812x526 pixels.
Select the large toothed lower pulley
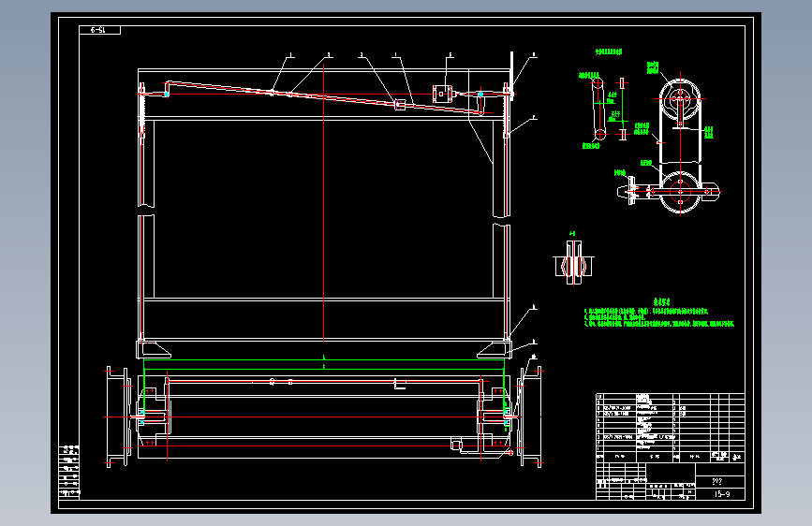point(680,192)
